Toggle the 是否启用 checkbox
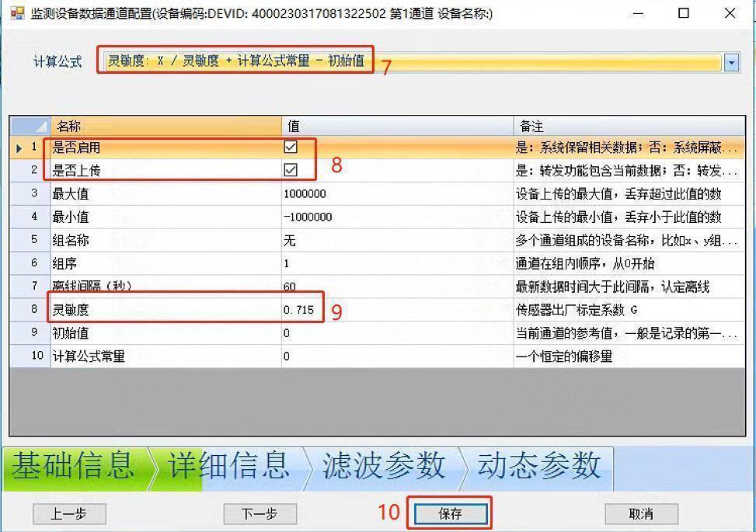 click(x=291, y=147)
